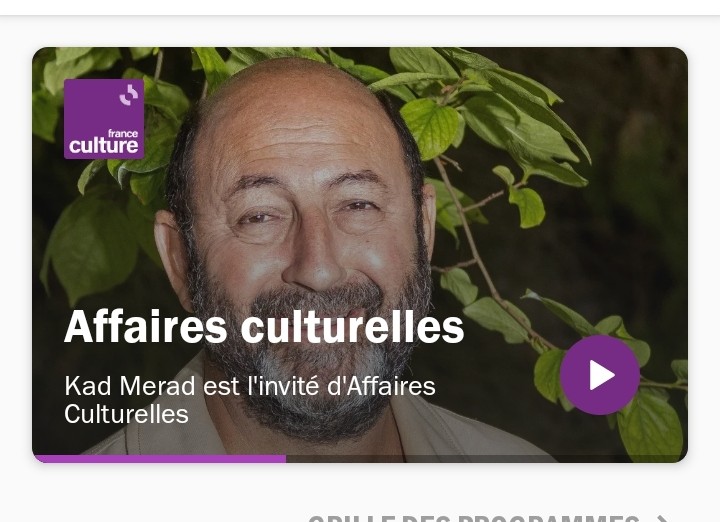The width and height of the screenshot is (720, 522).
Task: Click the 'Culturelles' second line of subtitle
Action: [x=126, y=414]
